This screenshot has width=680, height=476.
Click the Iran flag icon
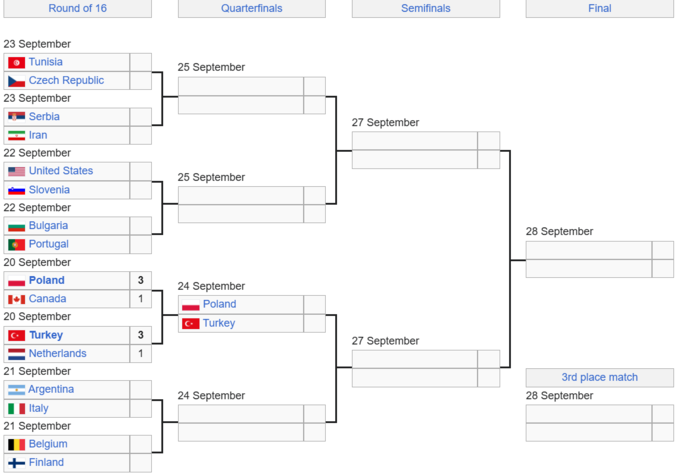click(16, 135)
